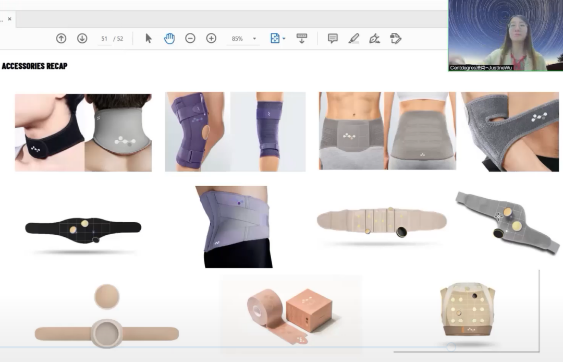Screen dimensions: 563x362
Task: Zoom in with the plus icon
Action: coord(211,38)
